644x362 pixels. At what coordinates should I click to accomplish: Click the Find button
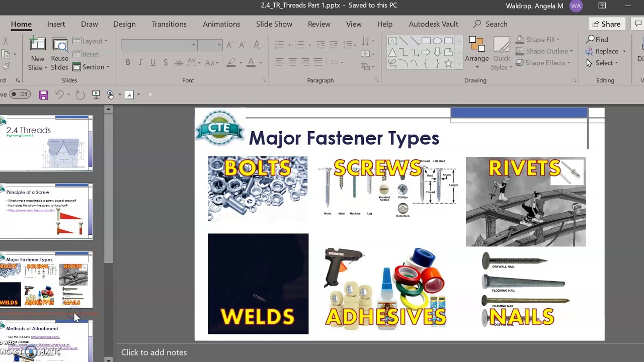pos(598,39)
